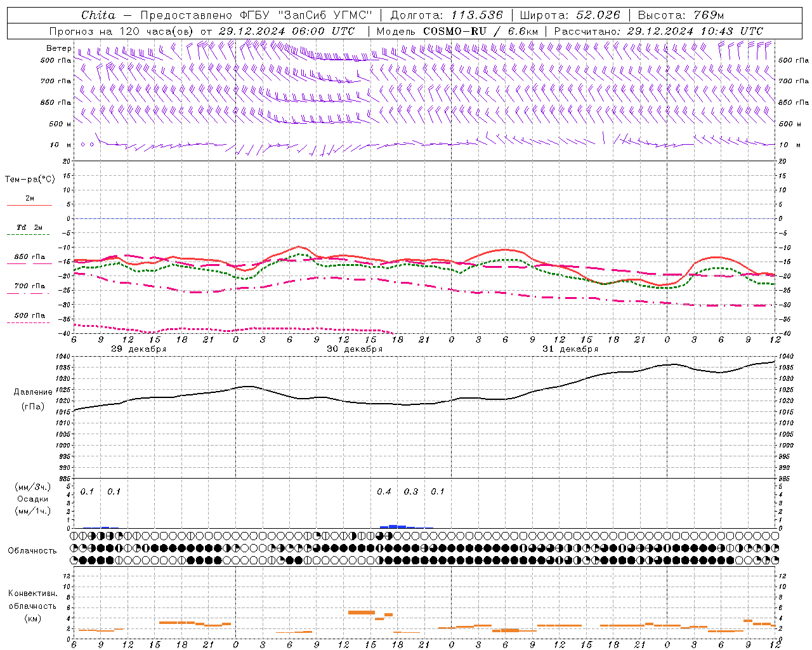Click the "(мм/1ч.)" precipitation unit label
812x650 pixels.
point(33,510)
